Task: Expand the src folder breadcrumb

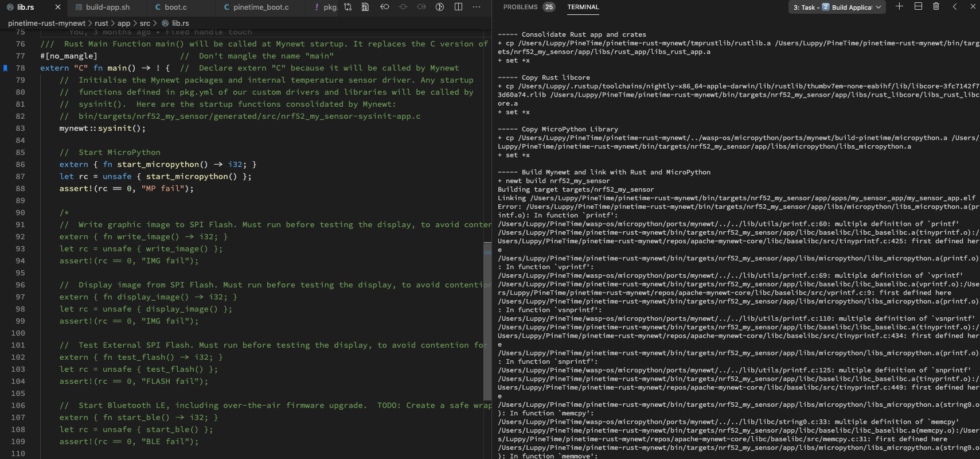Action: click(145, 23)
